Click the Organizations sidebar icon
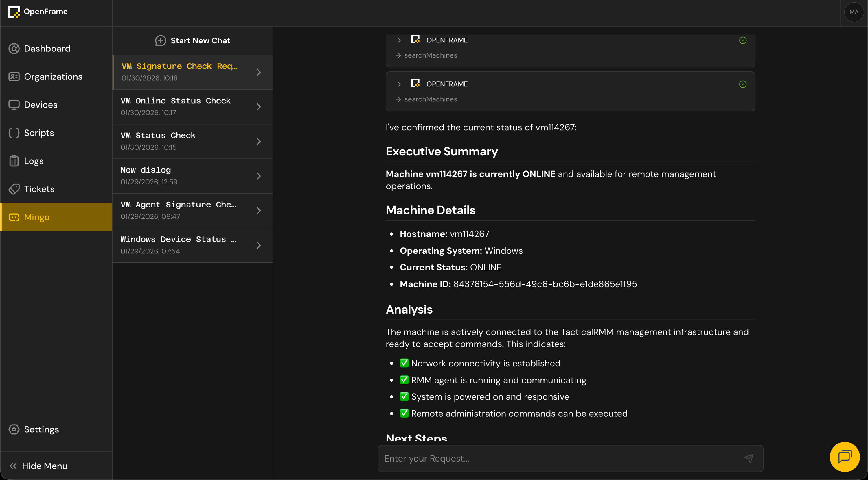Screen dimensions: 868x480 pos(14,77)
